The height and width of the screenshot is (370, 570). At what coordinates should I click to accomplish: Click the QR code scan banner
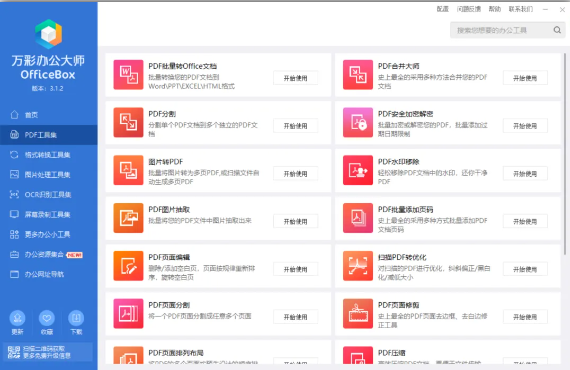click(x=48, y=352)
